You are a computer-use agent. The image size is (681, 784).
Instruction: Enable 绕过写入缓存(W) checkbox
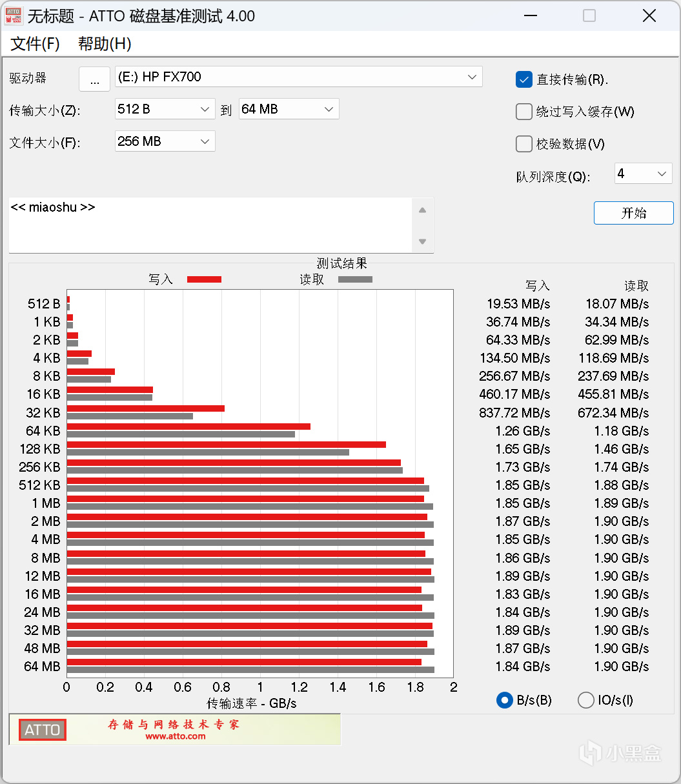pyautogui.click(x=524, y=112)
